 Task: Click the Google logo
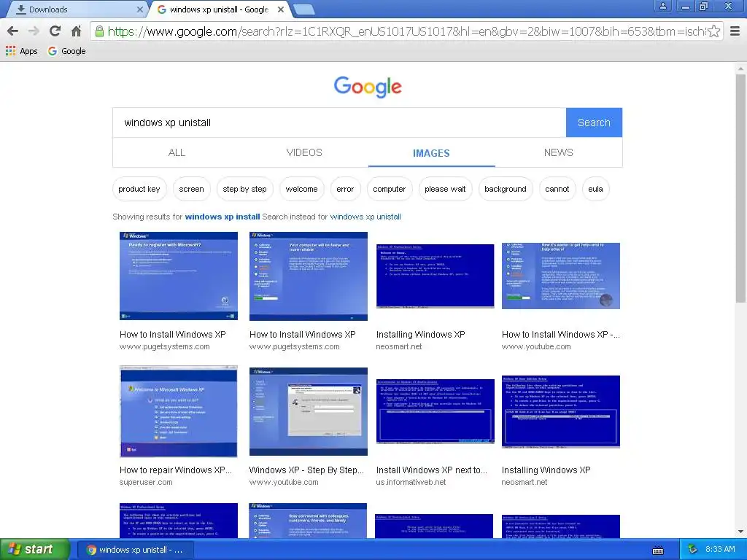click(x=368, y=87)
